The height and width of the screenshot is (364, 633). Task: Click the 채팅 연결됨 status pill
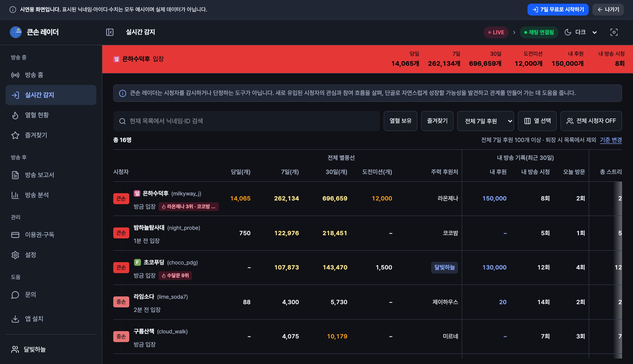(539, 32)
